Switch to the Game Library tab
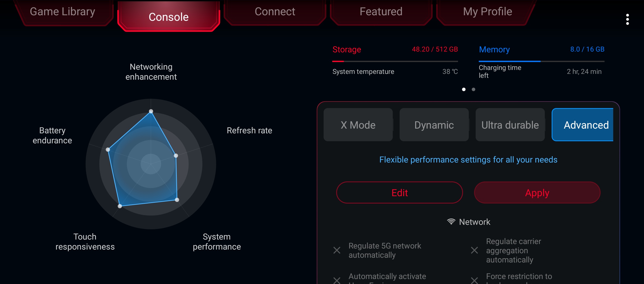Viewport: 644px width, 284px height. click(x=62, y=12)
